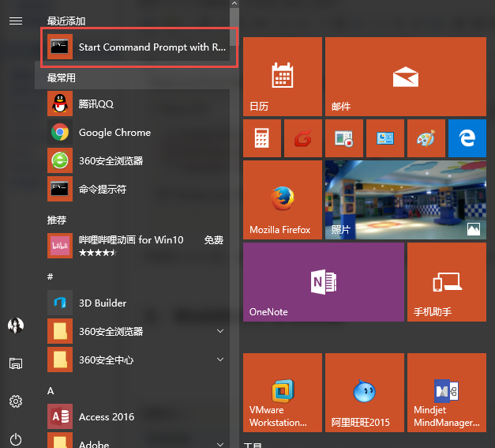Expand the 360安全浏览器 folder
Viewport: 495px width, 448px height.
(138, 331)
